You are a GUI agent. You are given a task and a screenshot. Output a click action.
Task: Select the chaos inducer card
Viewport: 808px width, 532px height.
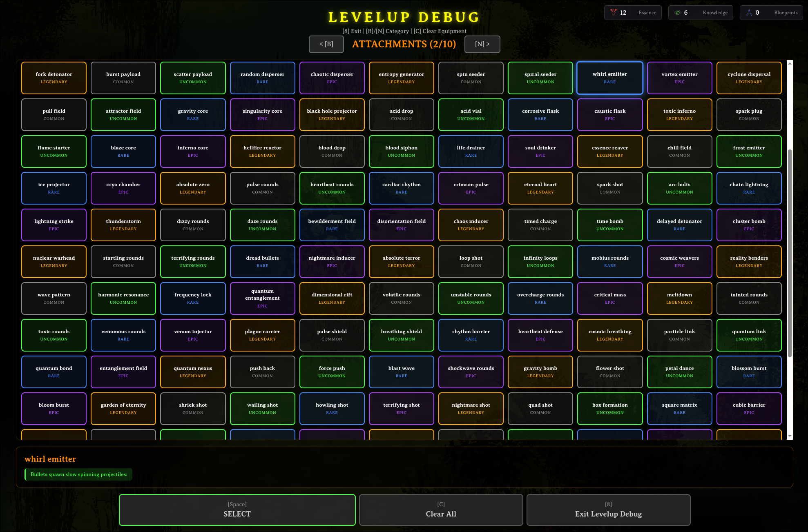point(471,225)
